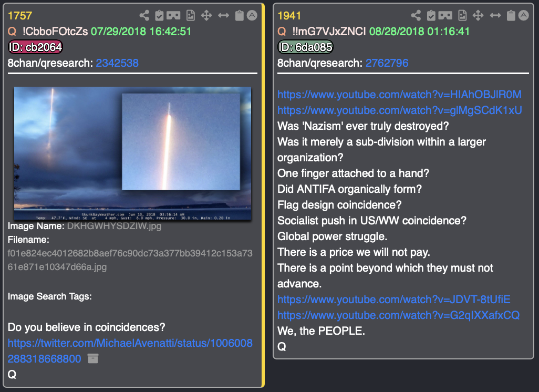Click horizontal expand arrows on post 1757

[223, 15]
